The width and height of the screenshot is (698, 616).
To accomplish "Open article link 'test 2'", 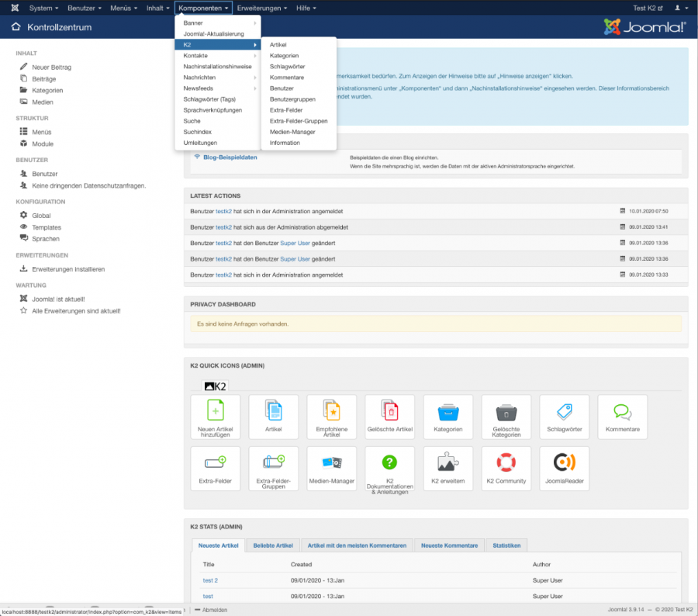I will pos(210,580).
